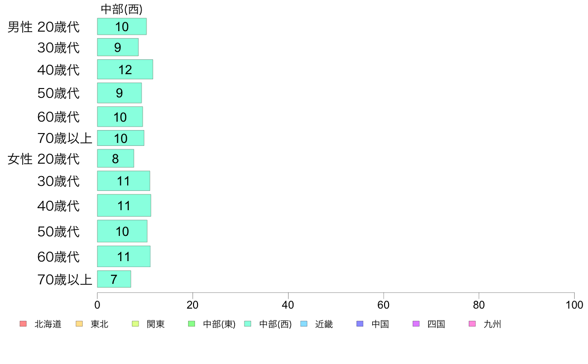Click the 東北 orange legend swatch

[x=79, y=323]
